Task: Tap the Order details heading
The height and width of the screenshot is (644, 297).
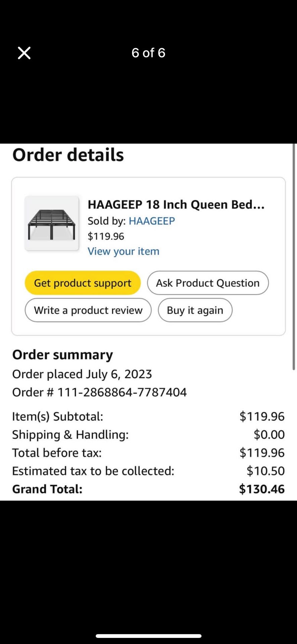Action: (68, 155)
